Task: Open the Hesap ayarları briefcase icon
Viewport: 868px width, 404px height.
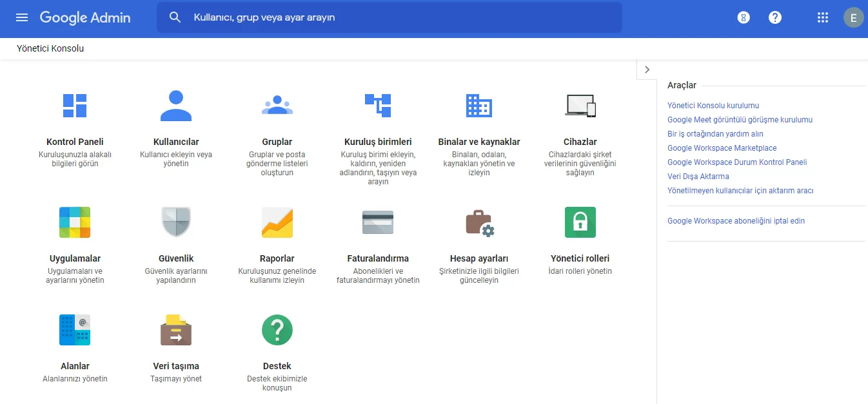Action: tap(479, 223)
